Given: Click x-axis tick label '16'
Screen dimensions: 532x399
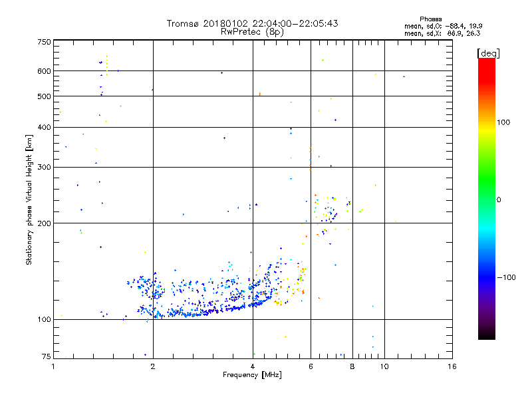Looking at the screenshot, I should tap(452, 366).
